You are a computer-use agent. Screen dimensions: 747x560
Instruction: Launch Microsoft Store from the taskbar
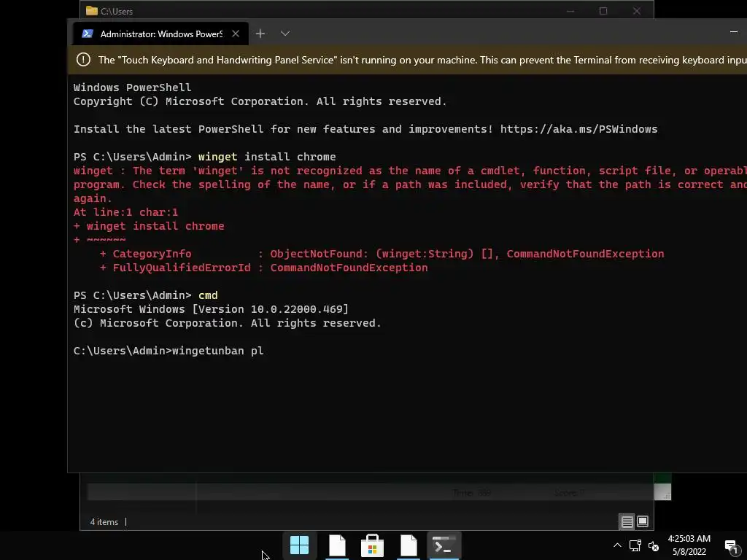pos(373,545)
